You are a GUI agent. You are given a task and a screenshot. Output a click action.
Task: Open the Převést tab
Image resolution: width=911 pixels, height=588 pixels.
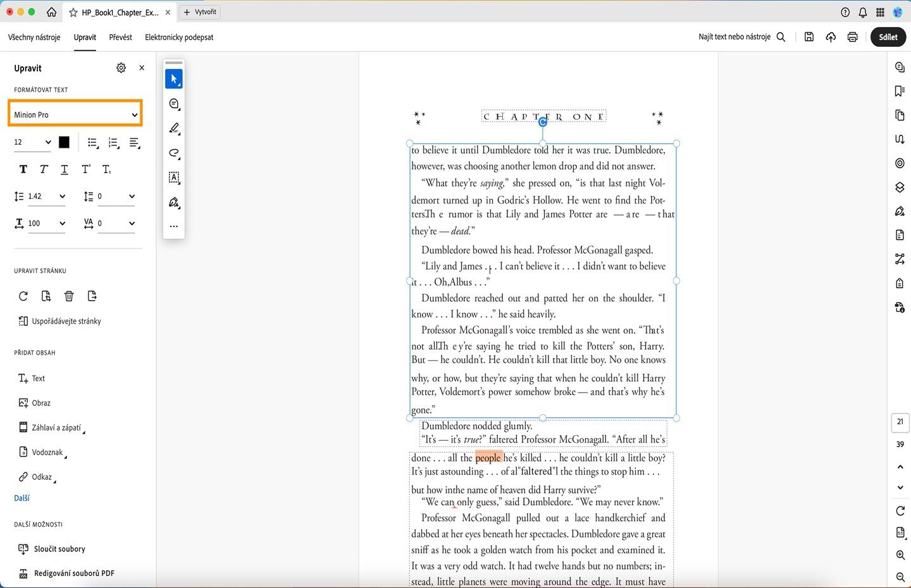click(x=120, y=37)
